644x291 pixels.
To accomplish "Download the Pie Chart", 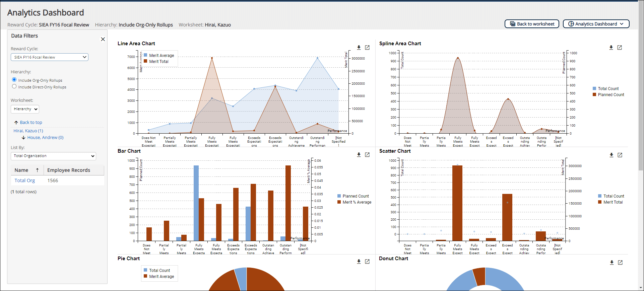I will (x=359, y=262).
